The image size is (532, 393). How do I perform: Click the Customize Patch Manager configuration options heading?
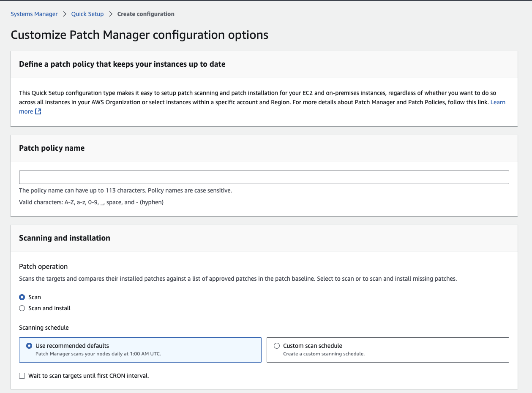(139, 35)
